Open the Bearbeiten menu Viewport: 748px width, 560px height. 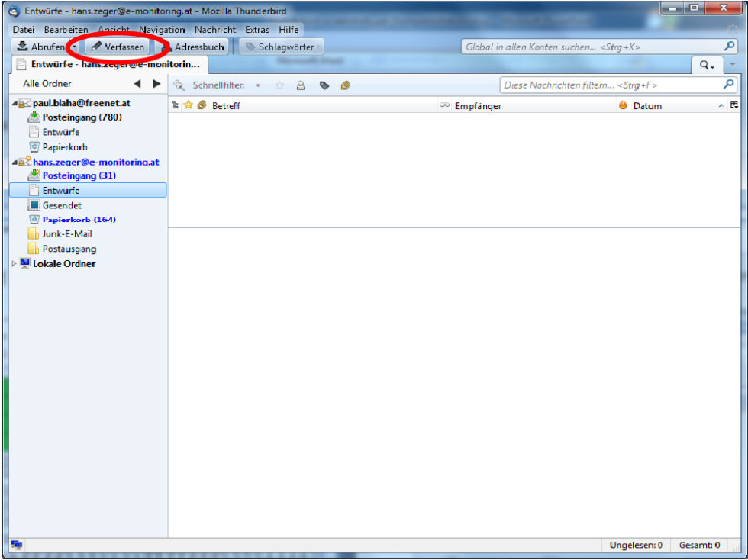tap(66, 30)
